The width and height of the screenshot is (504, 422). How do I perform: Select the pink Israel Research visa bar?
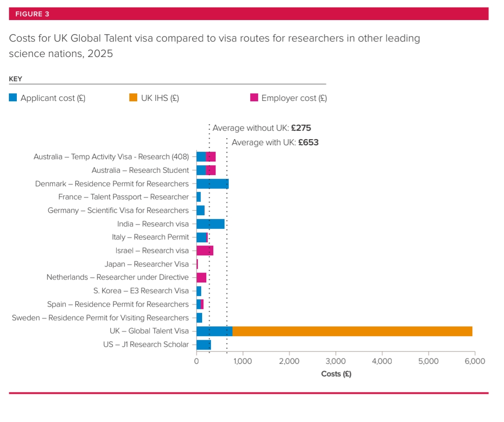point(205,251)
